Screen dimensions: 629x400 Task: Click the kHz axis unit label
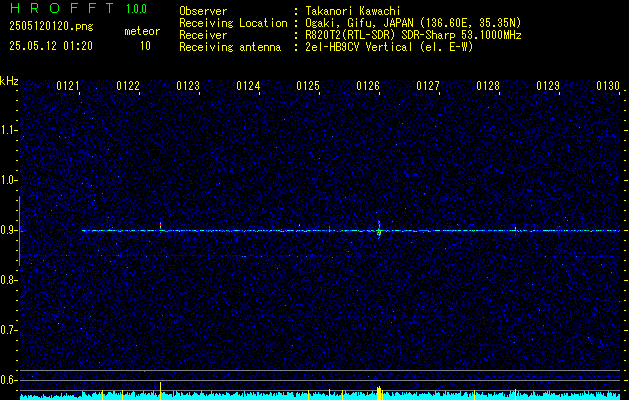tap(9, 81)
